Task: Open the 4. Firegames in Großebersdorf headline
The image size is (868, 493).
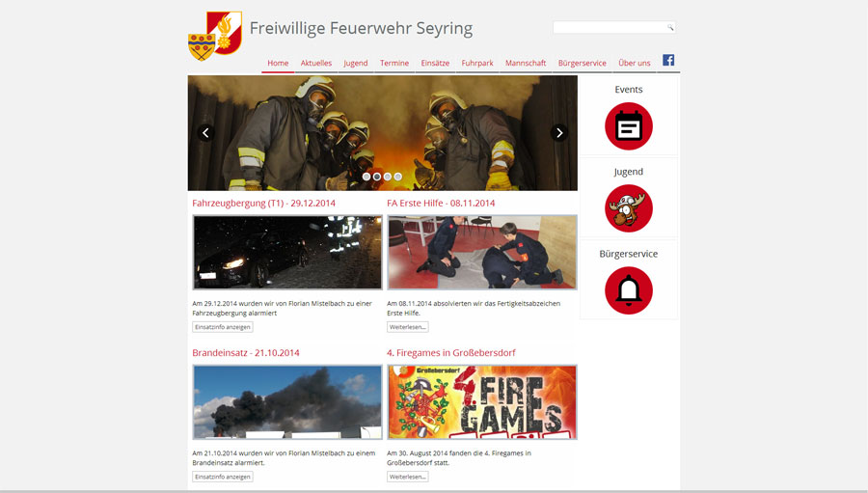Action: point(451,353)
